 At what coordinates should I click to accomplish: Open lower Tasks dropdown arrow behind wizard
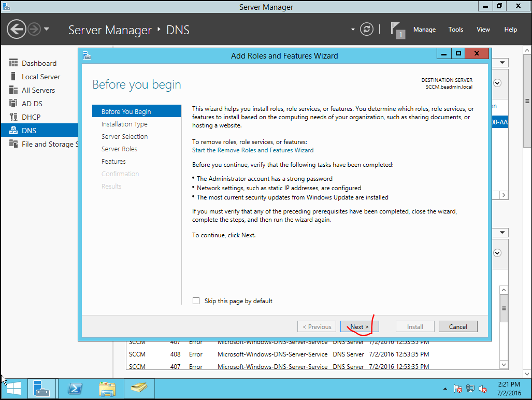(502, 233)
